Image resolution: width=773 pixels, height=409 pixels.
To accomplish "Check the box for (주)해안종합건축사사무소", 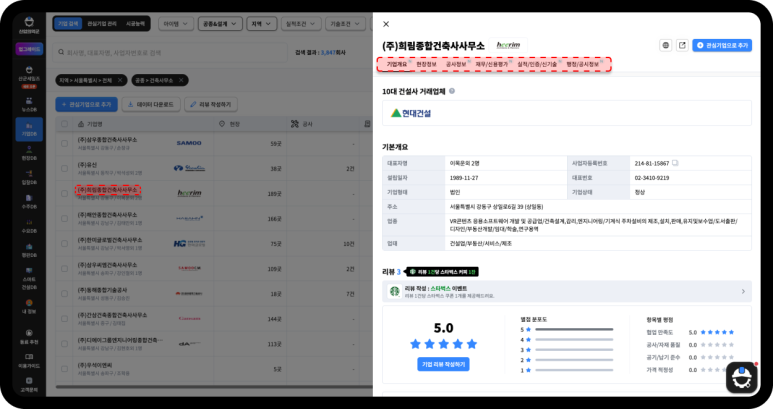I will [x=65, y=218].
